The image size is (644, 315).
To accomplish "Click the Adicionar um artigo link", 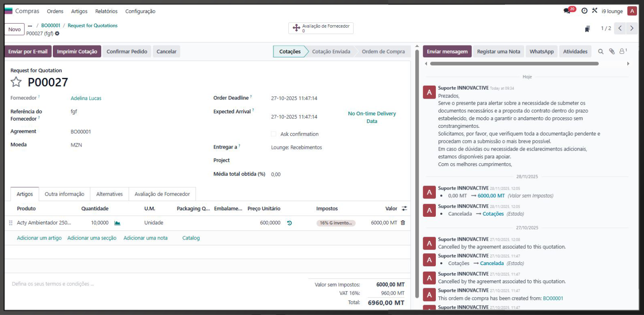I will [x=39, y=238].
